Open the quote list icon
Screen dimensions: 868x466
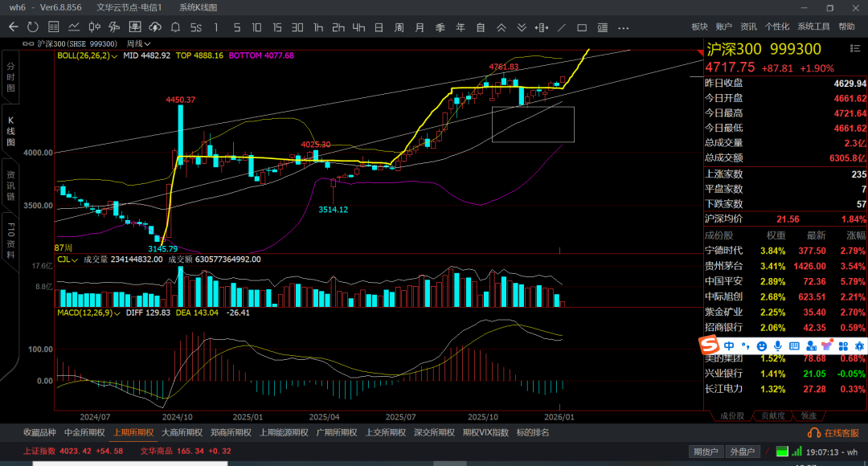(54, 27)
